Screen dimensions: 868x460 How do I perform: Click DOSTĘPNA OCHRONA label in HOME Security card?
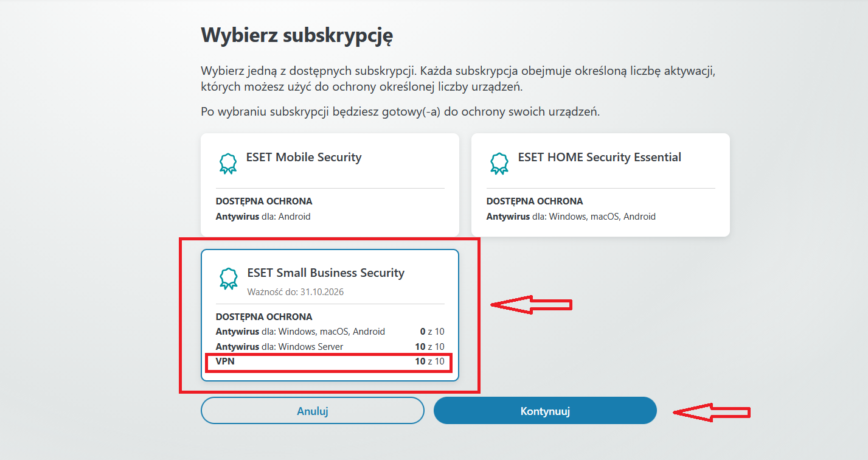535,201
